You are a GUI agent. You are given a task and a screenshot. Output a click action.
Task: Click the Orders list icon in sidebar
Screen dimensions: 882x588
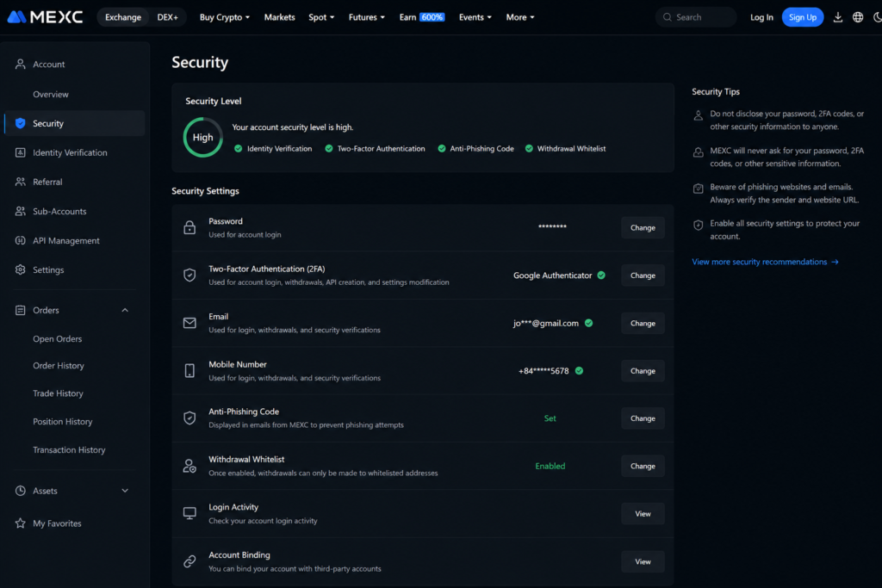coord(21,310)
